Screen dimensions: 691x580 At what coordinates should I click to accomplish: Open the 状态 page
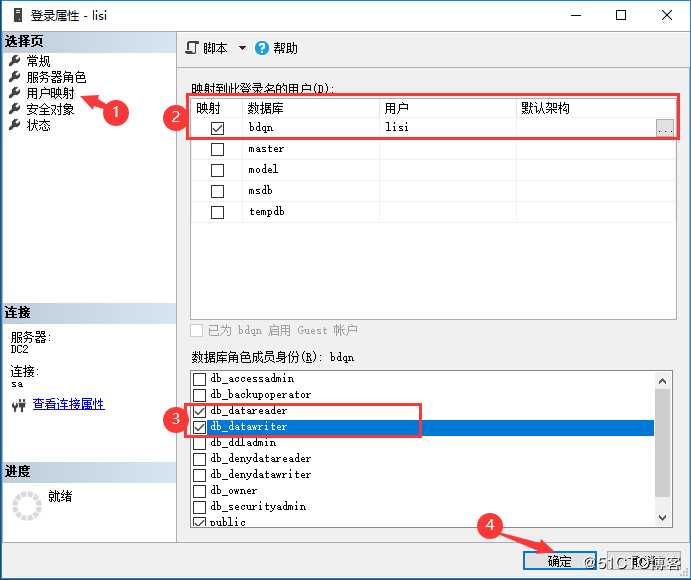tap(38, 125)
